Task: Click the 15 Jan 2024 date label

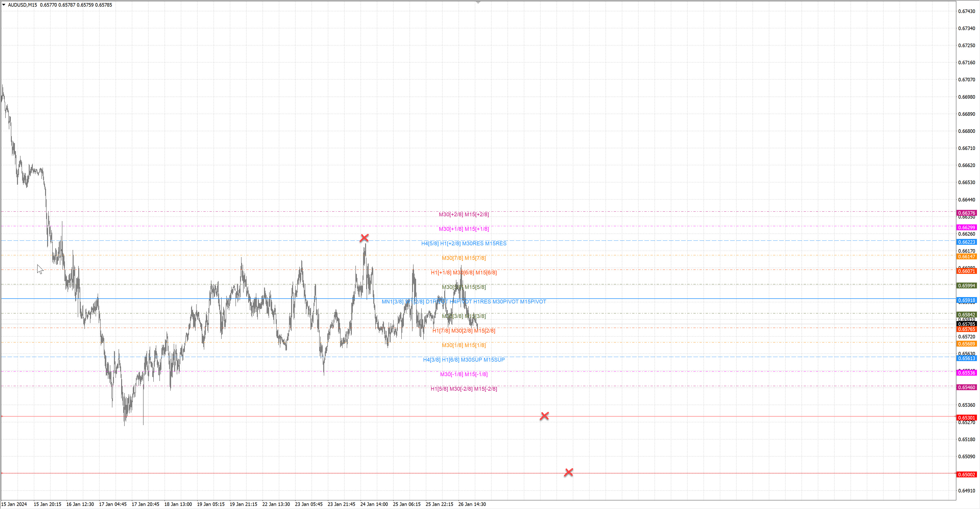Action: (x=14, y=504)
